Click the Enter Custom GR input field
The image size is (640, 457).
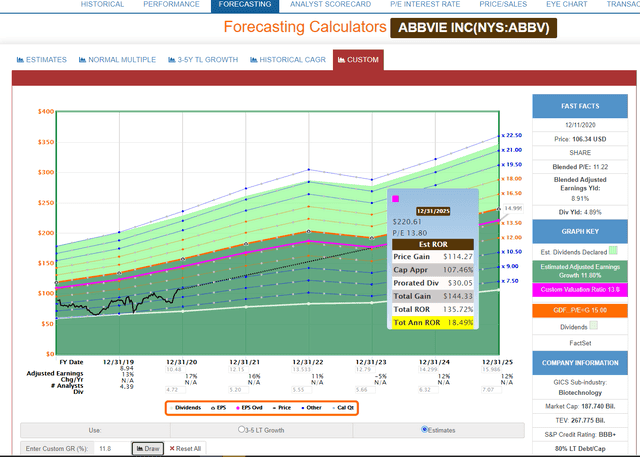112,448
